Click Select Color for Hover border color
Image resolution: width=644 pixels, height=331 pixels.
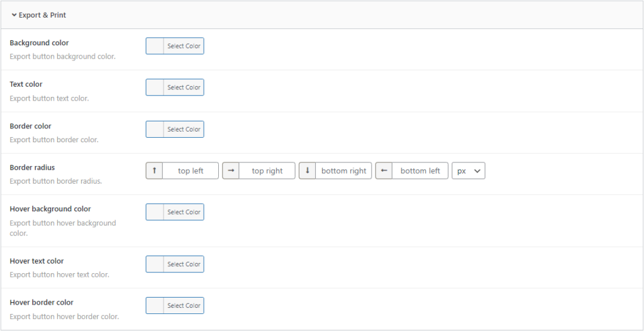[184, 306]
